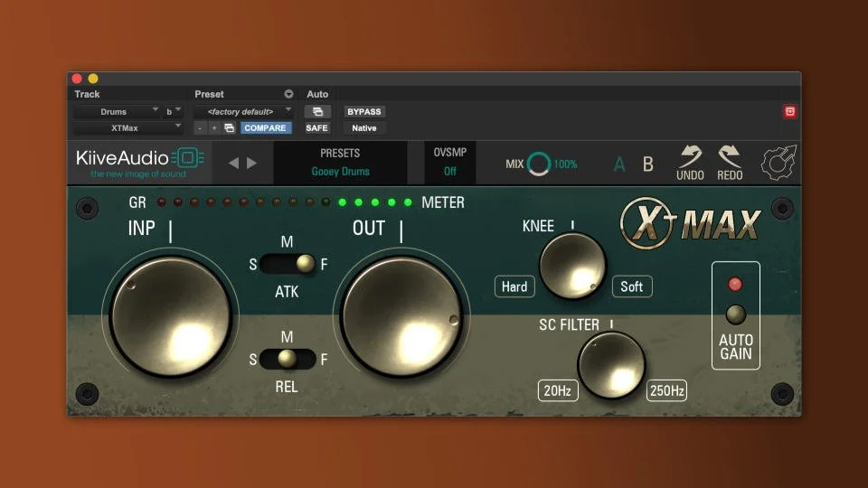868x488 pixels.
Task: Open the Preset circular menu icon
Action: click(288, 94)
